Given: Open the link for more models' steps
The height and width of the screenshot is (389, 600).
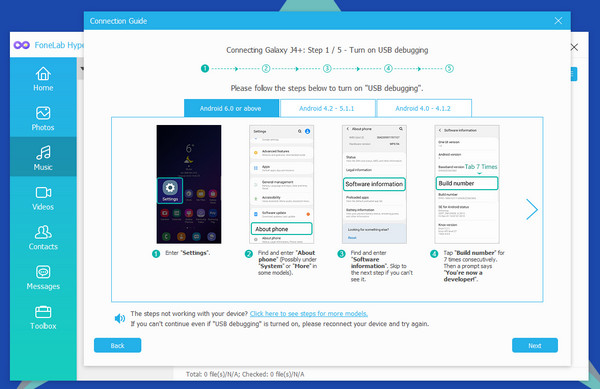Looking at the screenshot, I should tap(308, 314).
